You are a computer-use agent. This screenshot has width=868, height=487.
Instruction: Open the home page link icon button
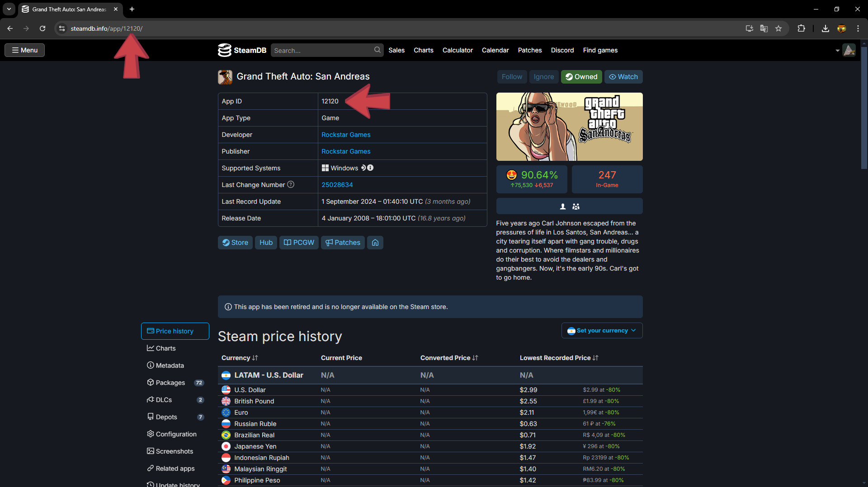[x=375, y=243]
